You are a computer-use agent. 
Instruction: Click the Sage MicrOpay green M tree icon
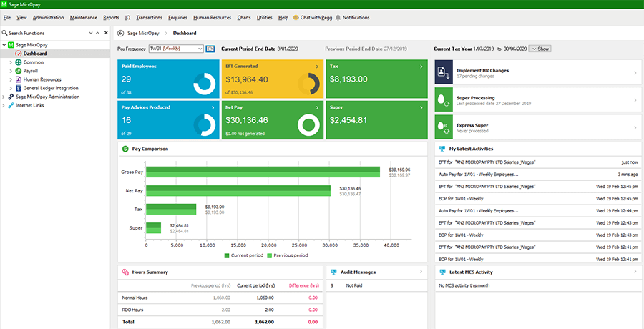coord(11,45)
